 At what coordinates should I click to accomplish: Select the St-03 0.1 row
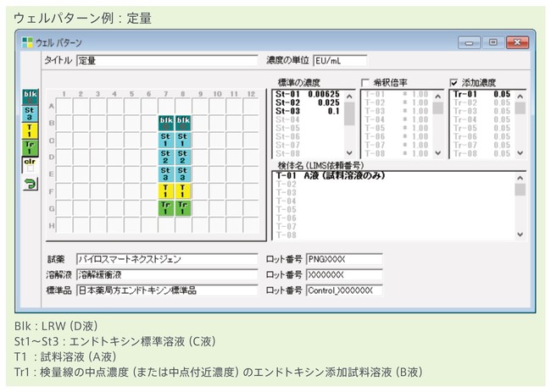coord(308,111)
